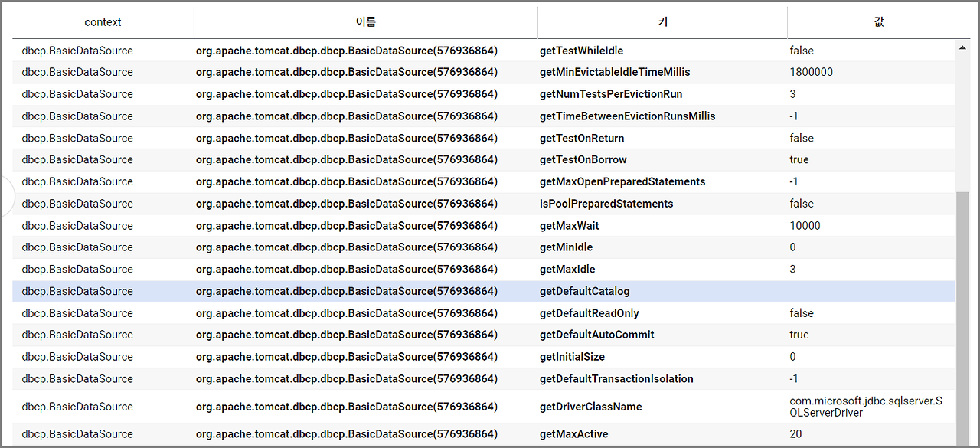This screenshot has height=448, width=980.
Task: Click the context column header
Action: (x=103, y=22)
